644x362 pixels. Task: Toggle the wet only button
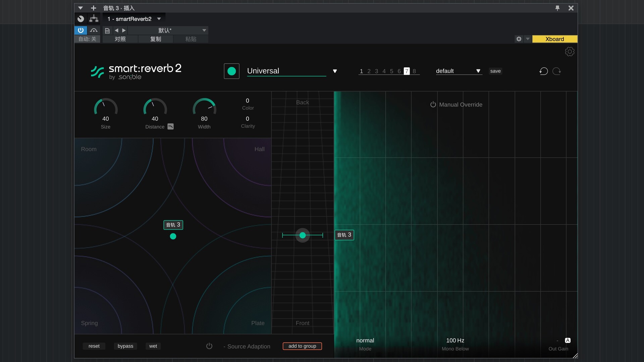tap(153, 346)
